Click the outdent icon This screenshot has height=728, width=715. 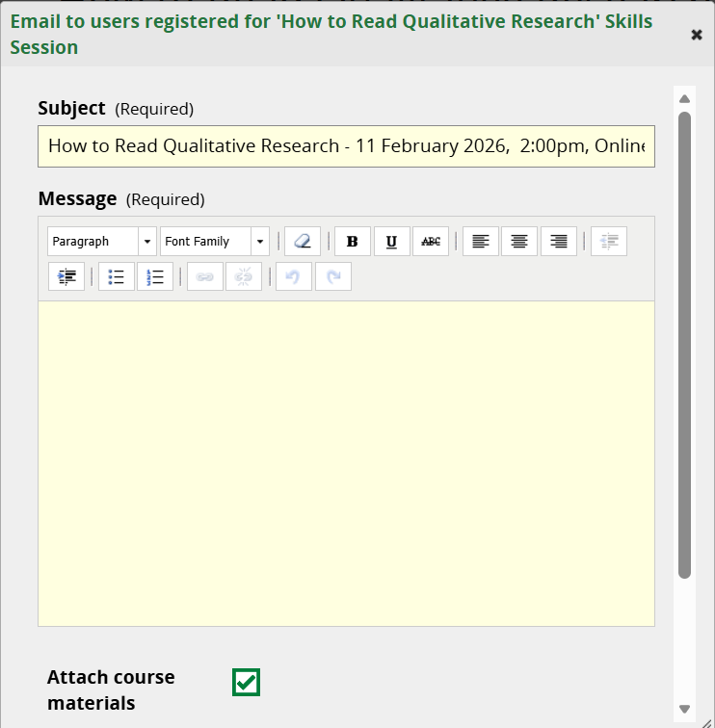pyautogui.click(x=609, y=242)
